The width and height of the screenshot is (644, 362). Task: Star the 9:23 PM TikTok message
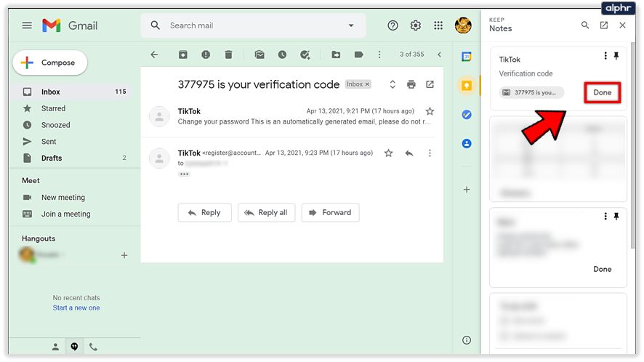(x=389, y=153)
